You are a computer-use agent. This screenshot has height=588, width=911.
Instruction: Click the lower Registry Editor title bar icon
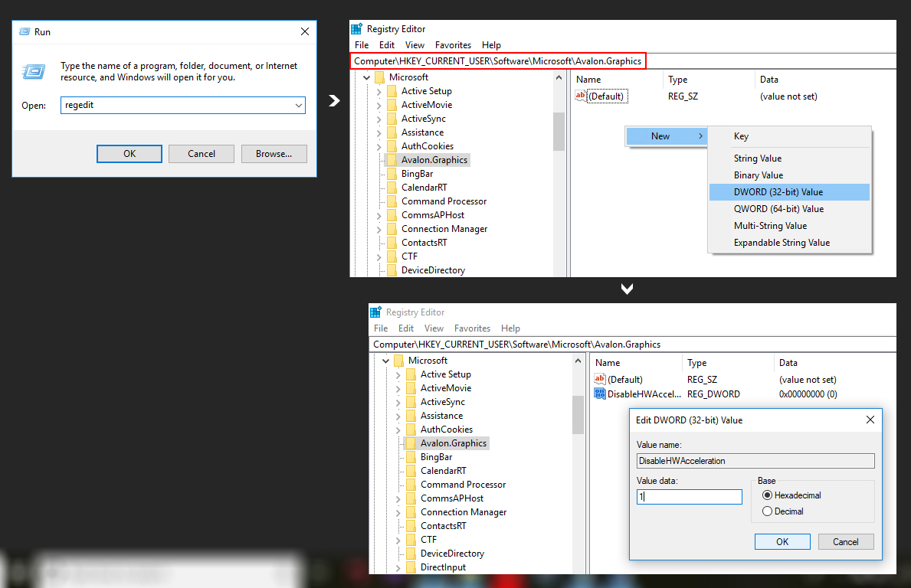[376, 312]
